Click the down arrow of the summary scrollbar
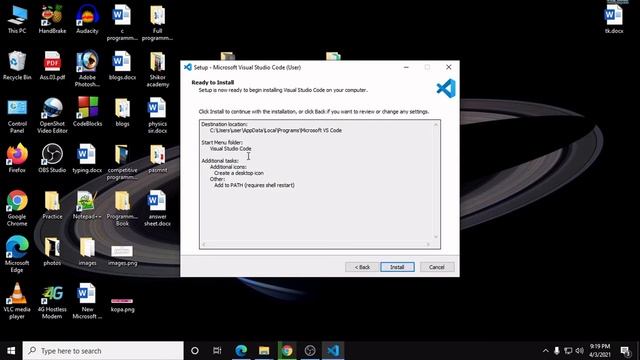640x360 pixels. [x=436, y=237]
